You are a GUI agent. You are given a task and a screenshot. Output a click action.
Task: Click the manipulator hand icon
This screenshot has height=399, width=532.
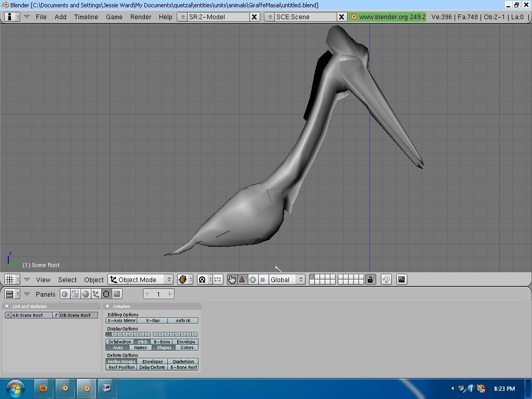pyautogui.click(x=232, y=280)
